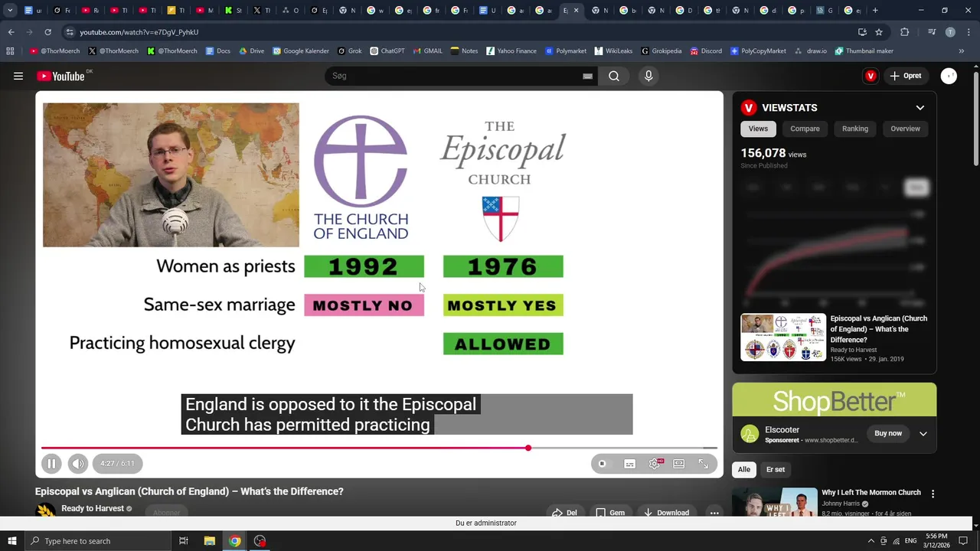View site information icon in address bar
Image resolution: width=980 pixels, height=551 pixels.
[x=70, y=32]
